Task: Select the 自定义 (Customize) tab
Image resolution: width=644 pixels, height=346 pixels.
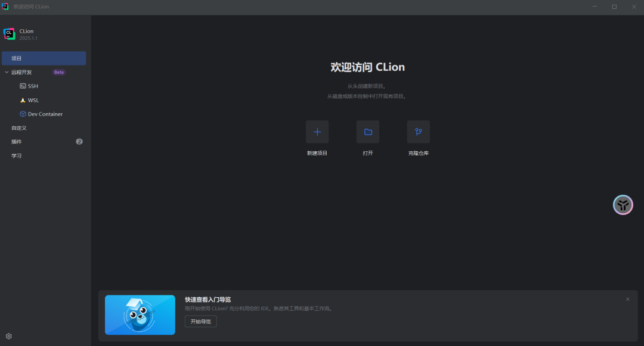Action: click(x=18, y=127)
